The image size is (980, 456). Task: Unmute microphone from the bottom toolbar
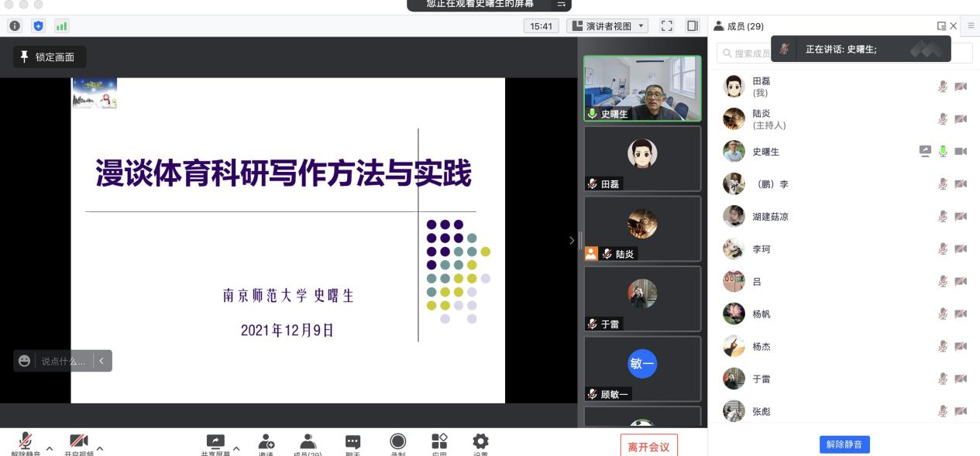tap(26, 442)
